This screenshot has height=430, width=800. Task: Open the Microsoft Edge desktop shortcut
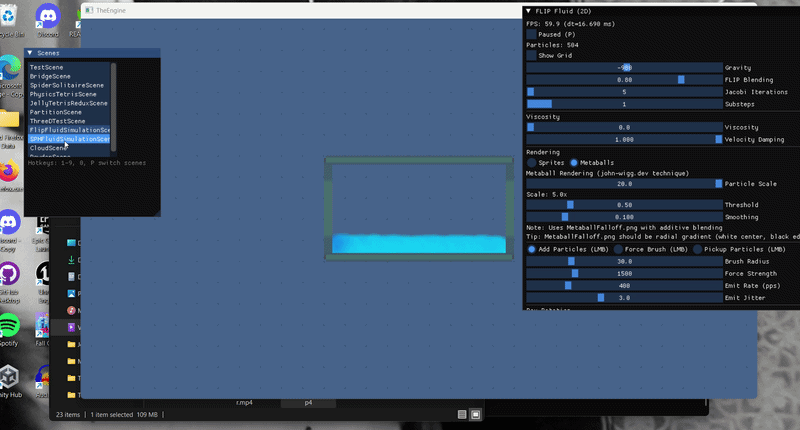pos(9,68)
